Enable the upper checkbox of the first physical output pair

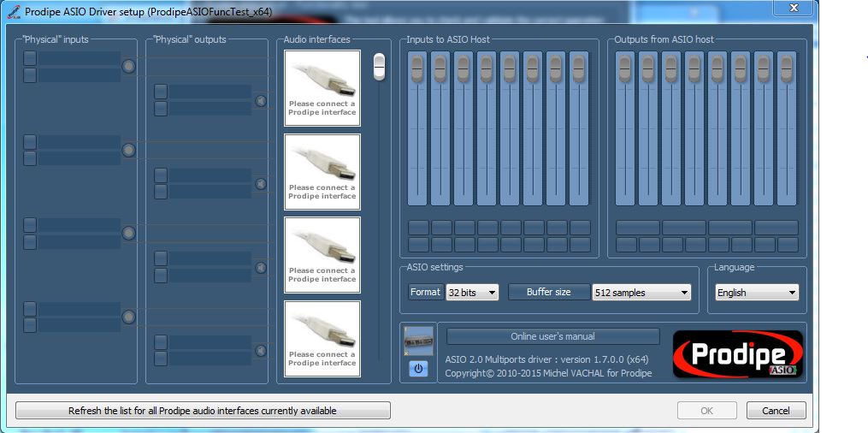coord(161,92)
